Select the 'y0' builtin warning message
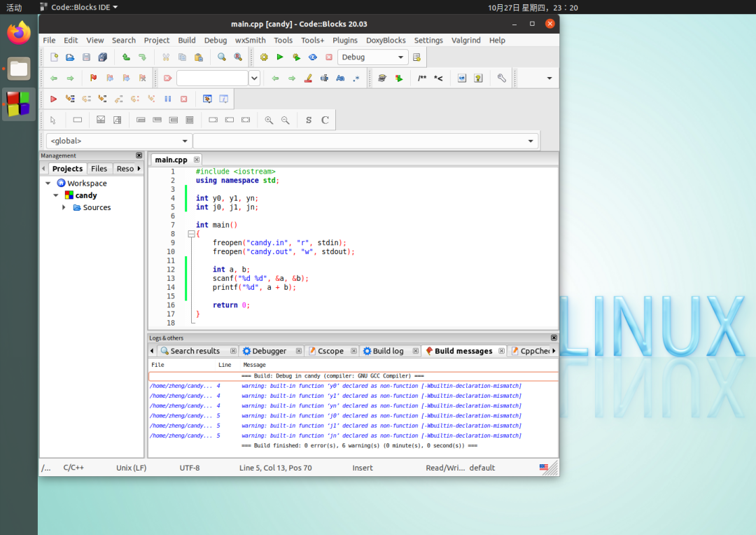Image resolution: width=756 pixels, height=535 pixels. 353,386
